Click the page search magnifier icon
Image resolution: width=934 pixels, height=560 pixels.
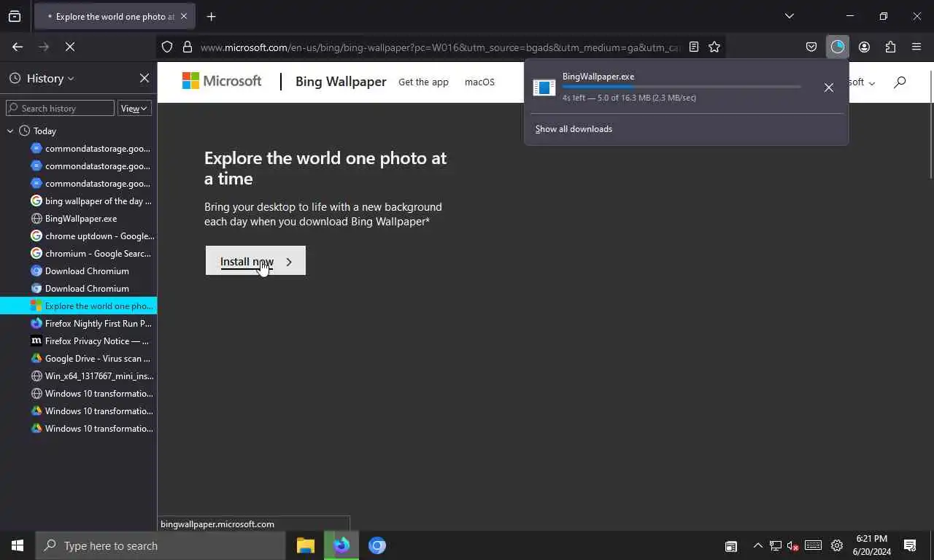[x=900, y=82]
